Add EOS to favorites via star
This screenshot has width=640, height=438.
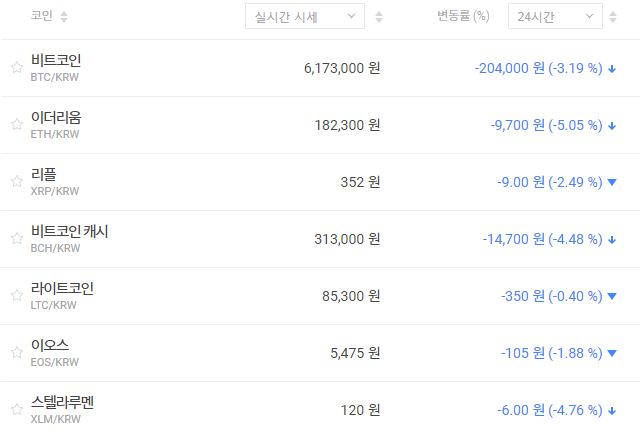pyautogui.click(x=16, y=353)
